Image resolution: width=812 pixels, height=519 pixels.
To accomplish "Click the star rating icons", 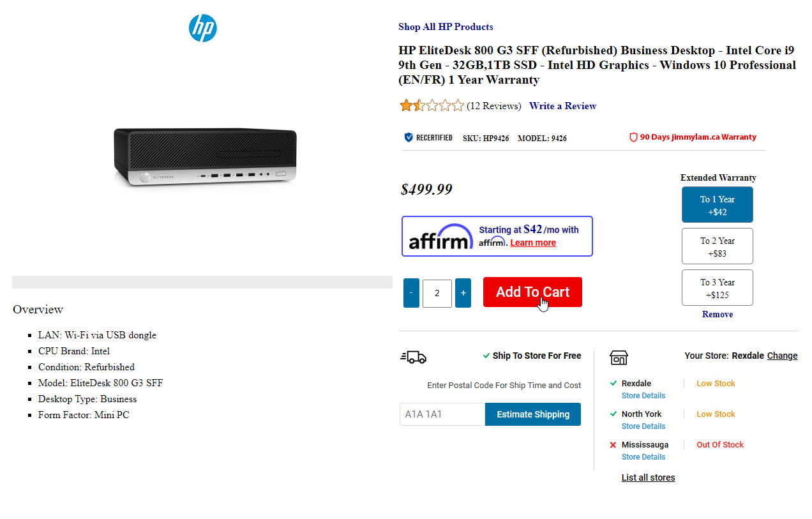I will 432,106.
